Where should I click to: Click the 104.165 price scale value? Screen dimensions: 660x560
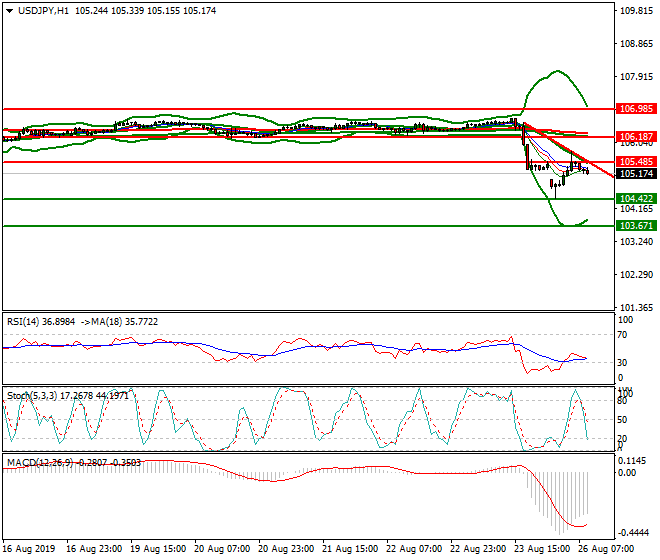pos(636,209)
